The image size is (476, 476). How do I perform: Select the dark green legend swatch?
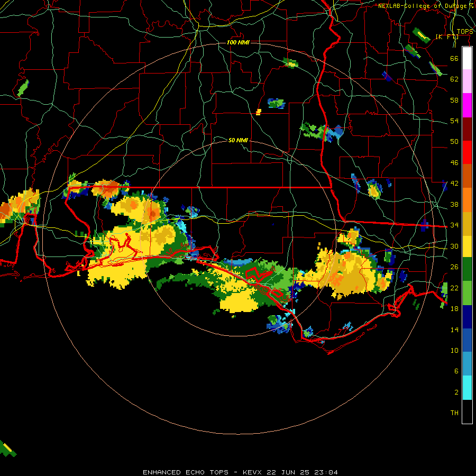(467, 269)
